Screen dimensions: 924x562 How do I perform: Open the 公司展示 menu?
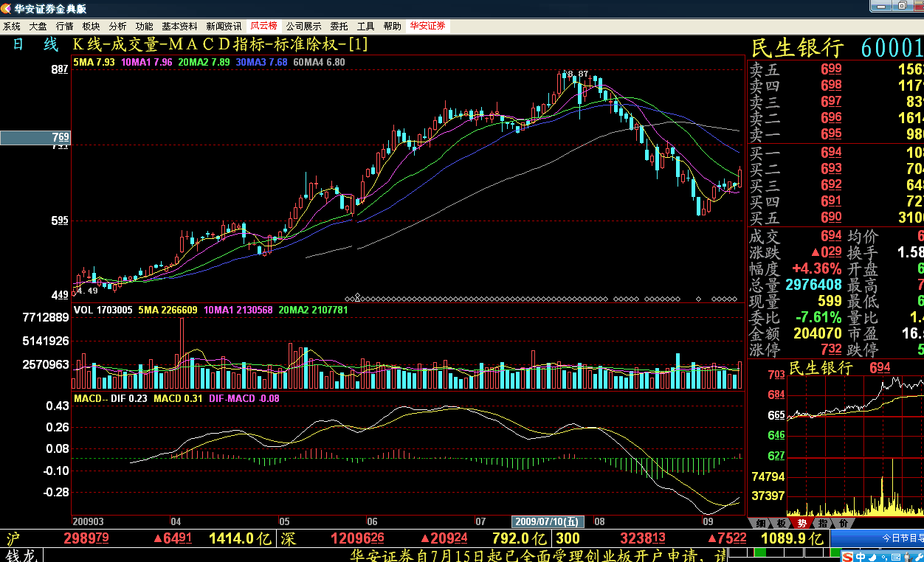304,26
